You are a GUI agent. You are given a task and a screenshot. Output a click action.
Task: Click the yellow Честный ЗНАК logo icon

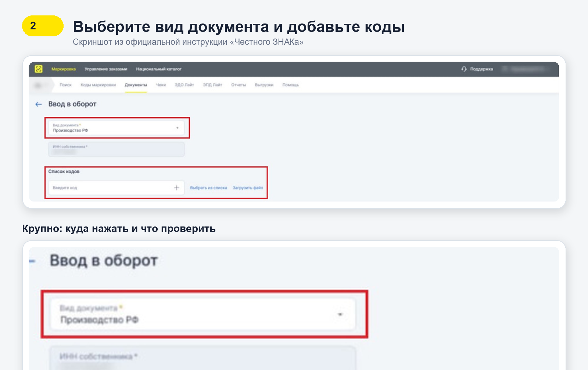tap(39, 69)
